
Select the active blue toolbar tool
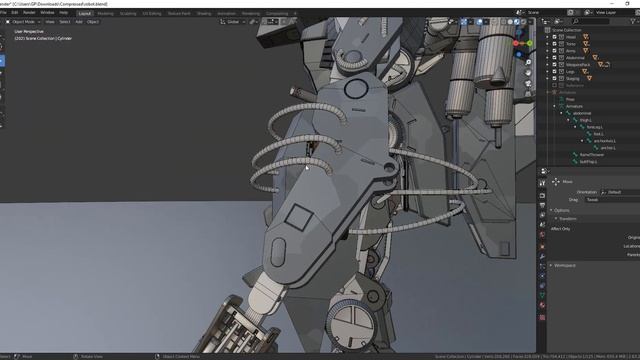2,61
